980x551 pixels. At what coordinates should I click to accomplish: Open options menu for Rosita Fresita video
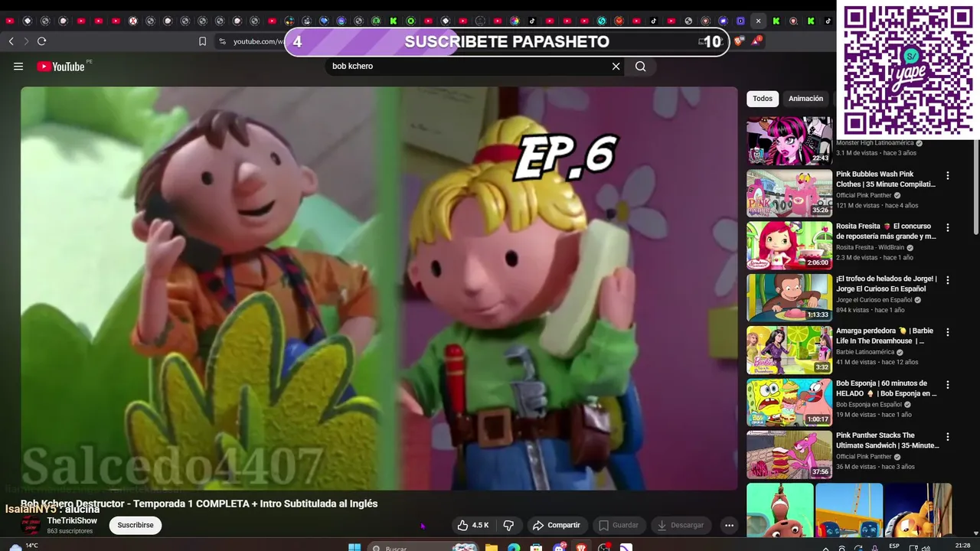(x=947, y=227)
